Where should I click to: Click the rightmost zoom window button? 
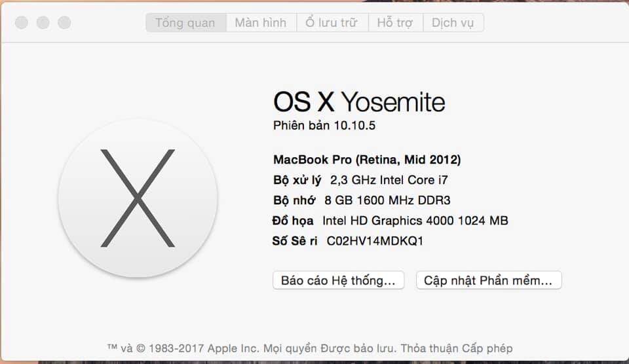pyautogui.click(x=64, y=23)
